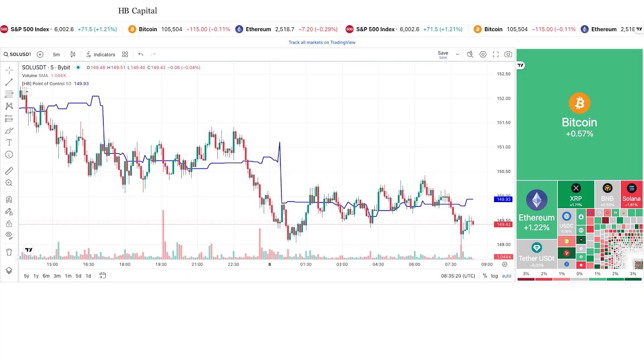Open the layout setup grid icon
Image resolution: width=644 pixels, height=362 pixels.
(125, 54)
